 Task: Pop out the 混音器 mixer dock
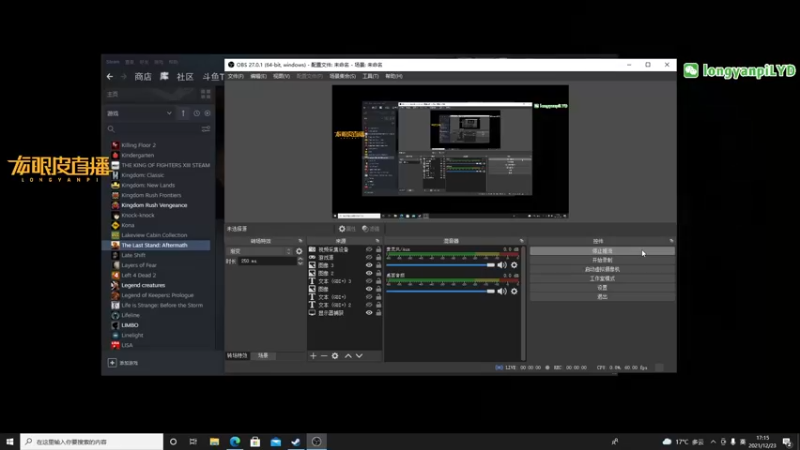[x=521, y=241]
